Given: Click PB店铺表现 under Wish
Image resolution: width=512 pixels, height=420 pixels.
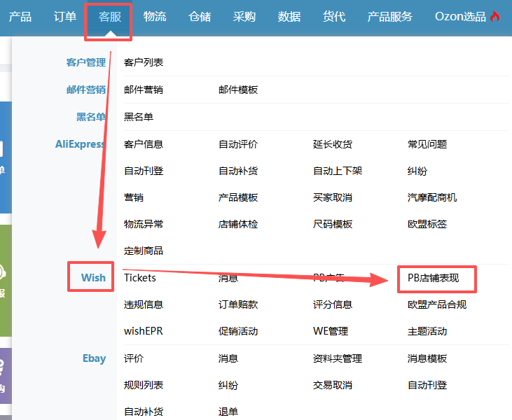Looking at the screenshot, I should (434, 278).
